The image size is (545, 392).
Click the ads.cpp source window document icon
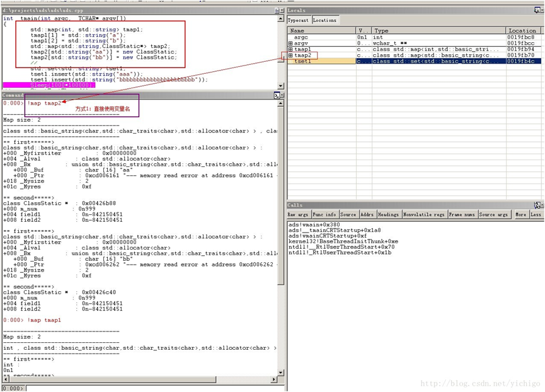pyautogui.click(x=277, y=11)
